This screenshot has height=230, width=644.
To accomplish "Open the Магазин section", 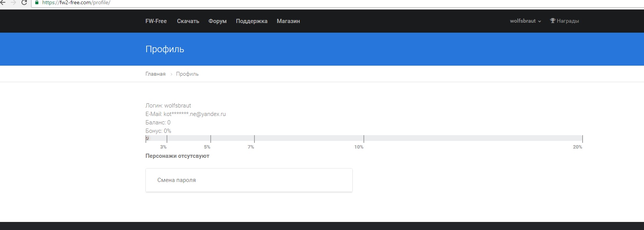I will (288, 21).
